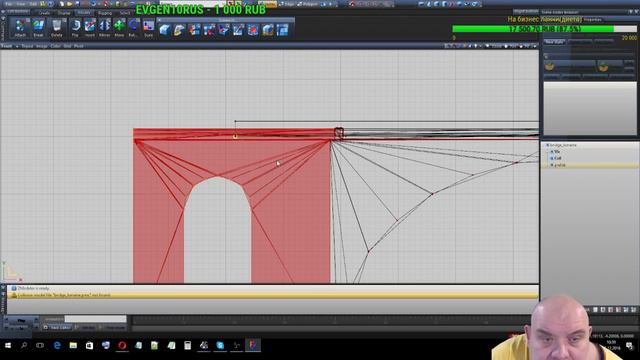Click the open folder icon in top toolbar
640x360 pixels.
[69, 4]
